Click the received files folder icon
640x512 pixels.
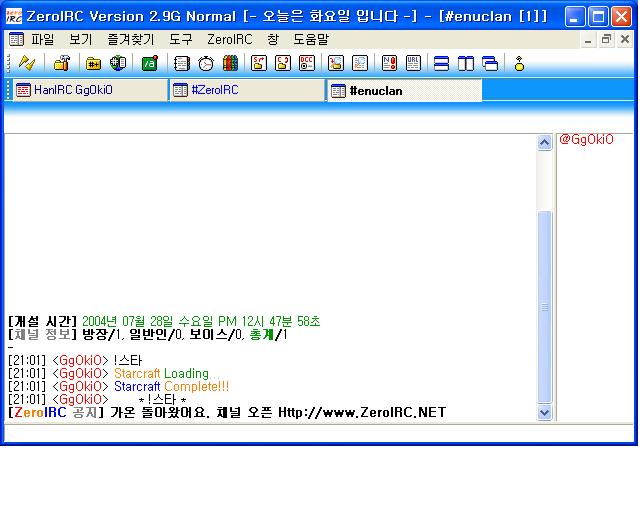coord(336,63)
